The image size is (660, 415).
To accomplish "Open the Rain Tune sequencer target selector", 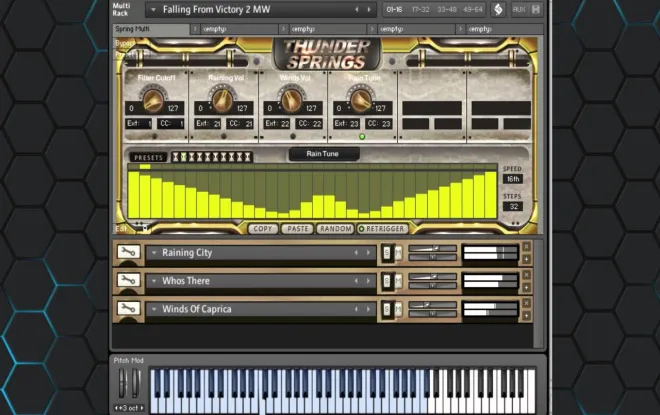I will pos(323,154).
